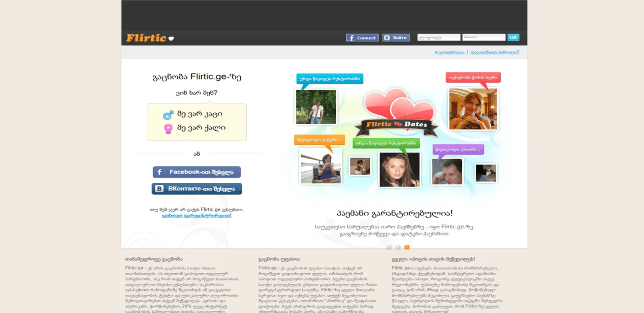Open photo of man under purple bubble

447,172
